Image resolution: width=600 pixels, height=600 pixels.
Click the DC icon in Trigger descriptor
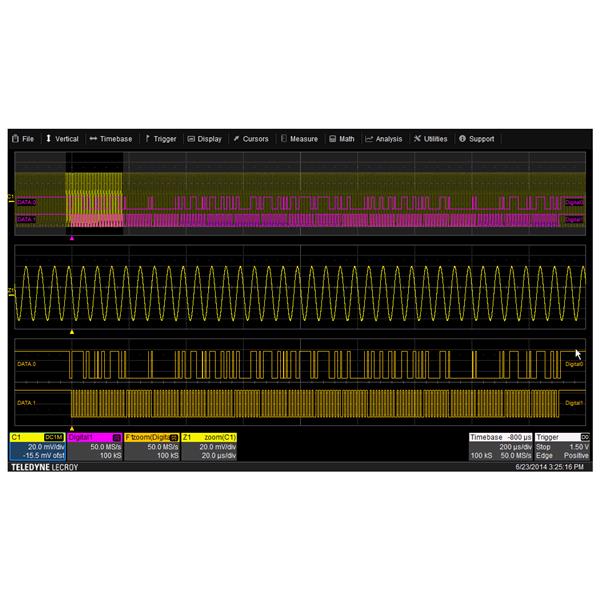pos(585,437)
